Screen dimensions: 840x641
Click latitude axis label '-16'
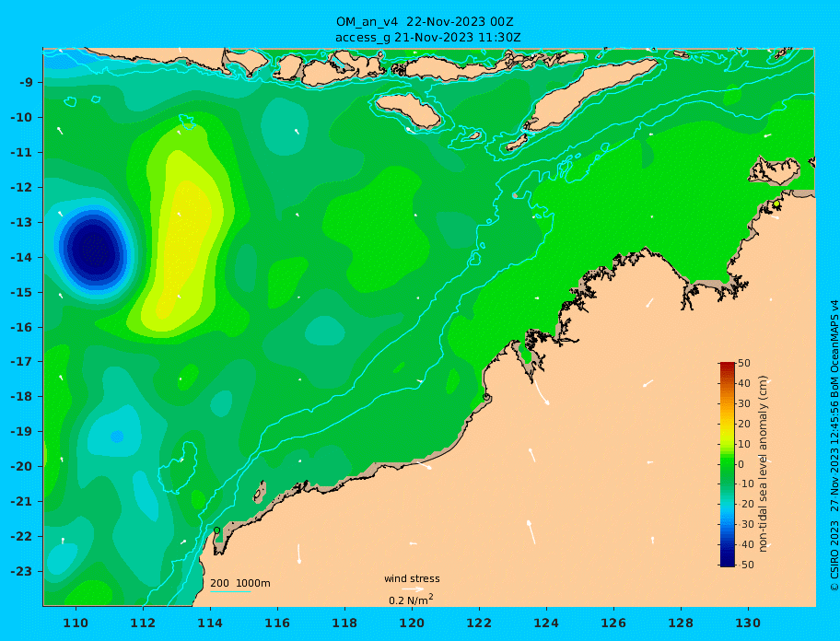tap(22, 327)
